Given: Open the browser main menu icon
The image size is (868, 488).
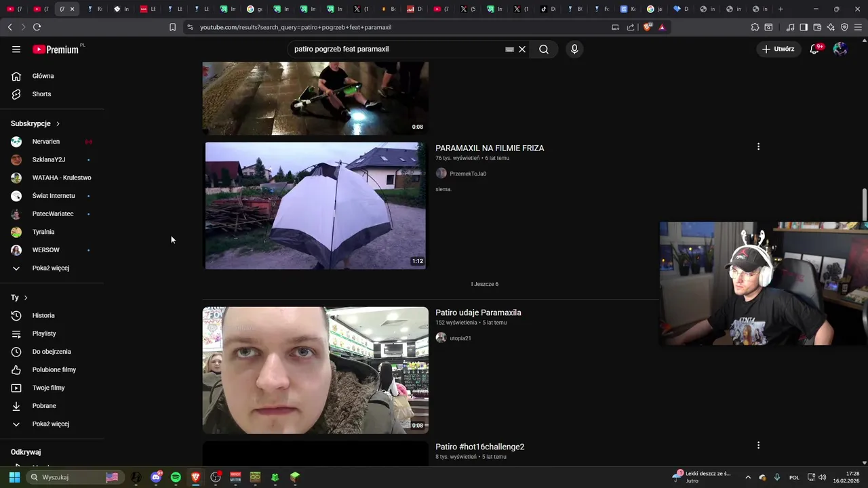Looking at the screenshot, I should click(x=858, y=27).
